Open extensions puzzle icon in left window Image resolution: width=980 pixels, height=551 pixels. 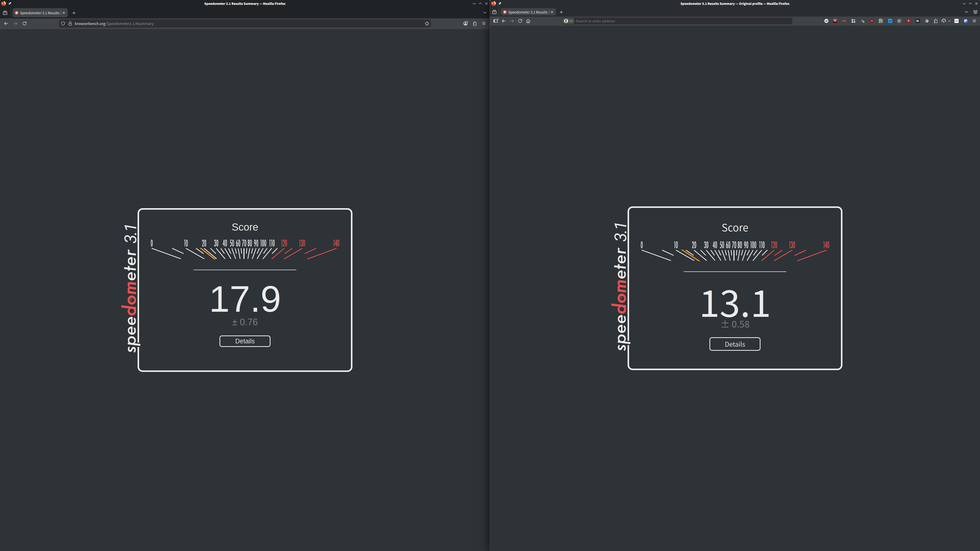[x=475, y=23]
